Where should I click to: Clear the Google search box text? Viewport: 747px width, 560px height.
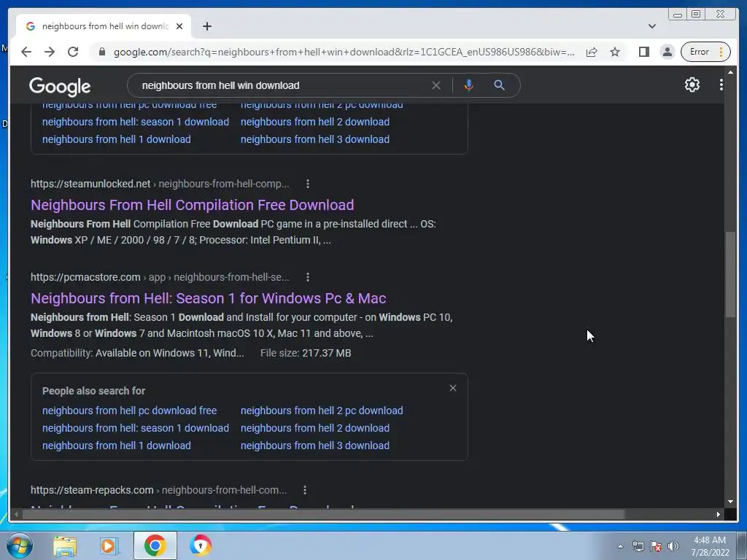(436, 85)
